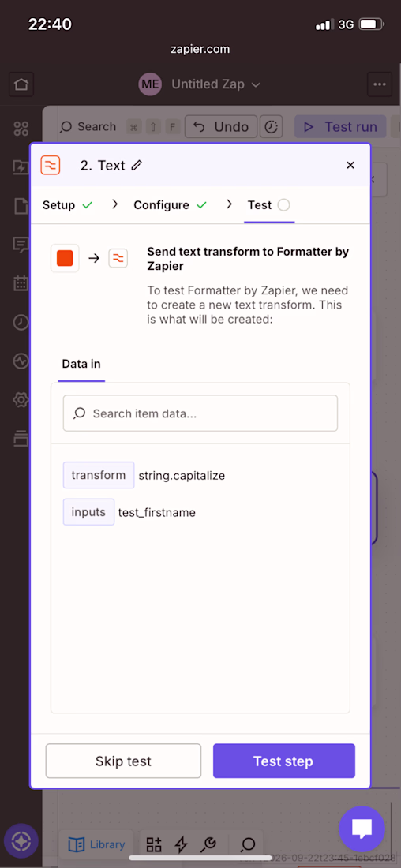Open the home icon in top bar
Screen dimensions: 401x868
(x=21, y=84)
